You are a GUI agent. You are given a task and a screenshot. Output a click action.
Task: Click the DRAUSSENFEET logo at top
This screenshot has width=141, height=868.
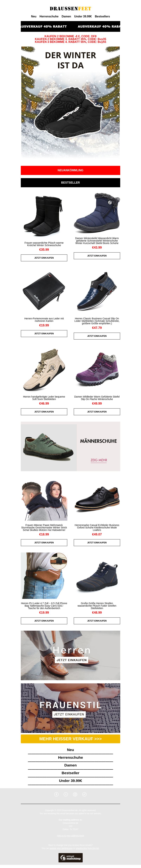(70, 8)
